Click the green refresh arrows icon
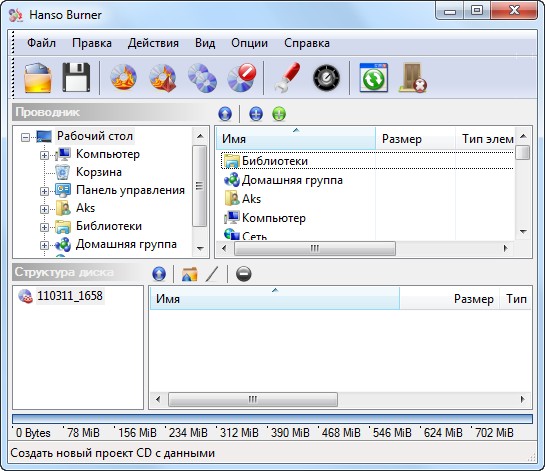The height and width of the screenshot is (471, 545). pyautogui.click(x=374, y=78)
